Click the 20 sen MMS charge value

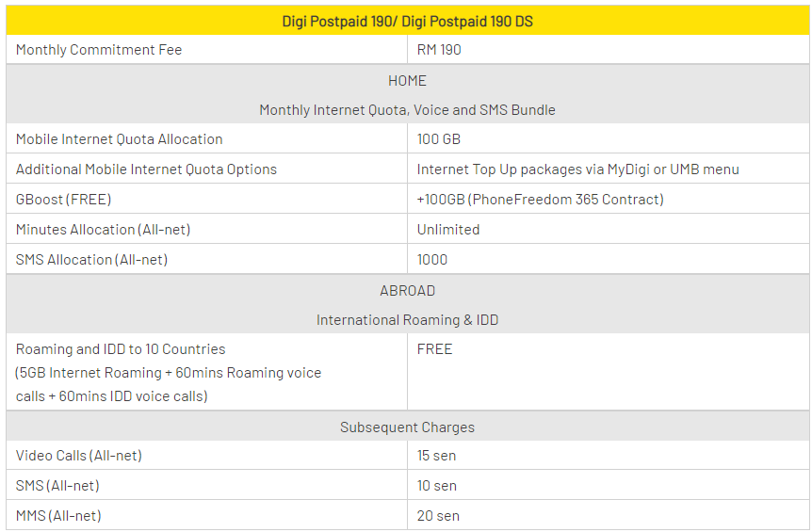coord(438,516)
